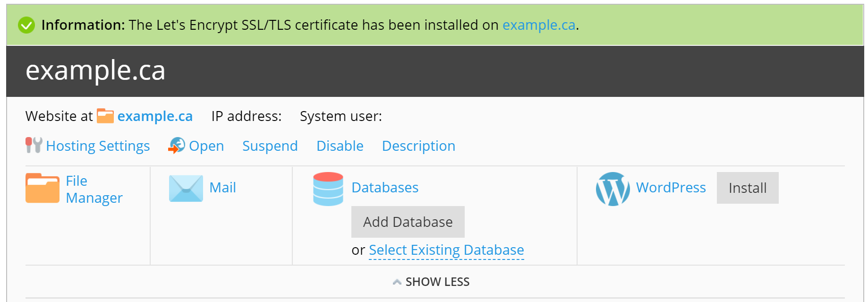Click the Hosting Settings wrench icon
868x302 pixels.
(x=34, y=145)
